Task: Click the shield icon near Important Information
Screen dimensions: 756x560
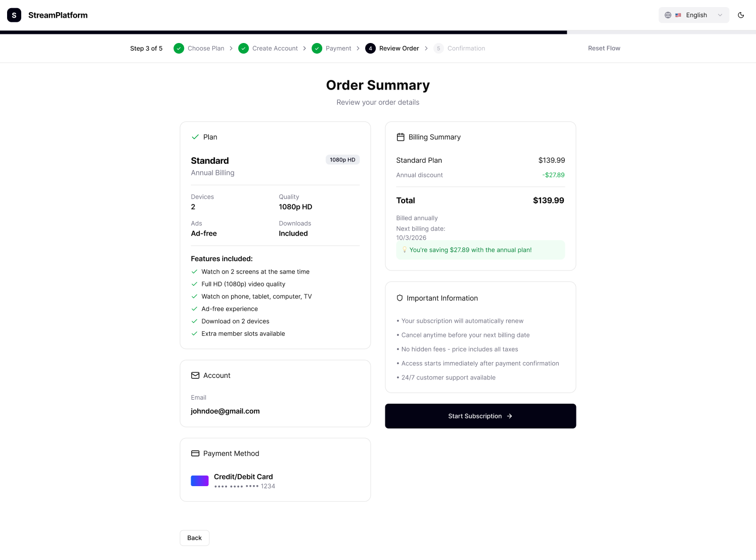Action: [x=399, y=298]
